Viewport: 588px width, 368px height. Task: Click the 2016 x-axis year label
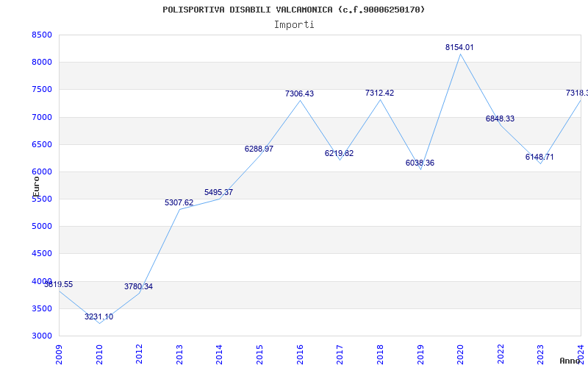(x=300, y=354)
